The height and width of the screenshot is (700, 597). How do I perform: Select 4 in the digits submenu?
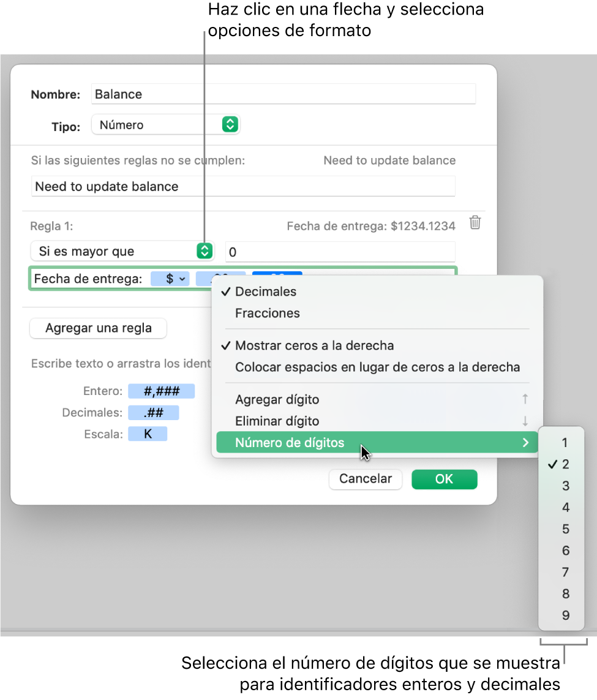[x=561, y=507]
